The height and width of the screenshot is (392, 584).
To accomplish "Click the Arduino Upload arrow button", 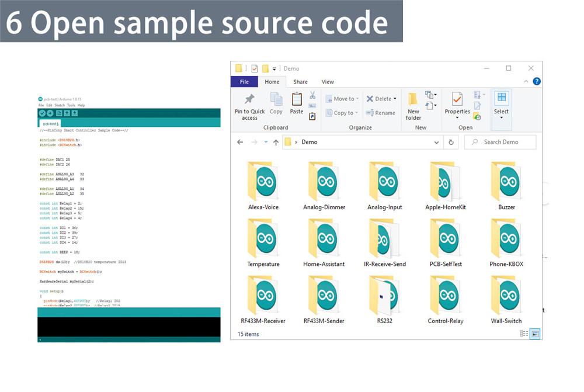I will pyautogui.click(x=50, y=113).
